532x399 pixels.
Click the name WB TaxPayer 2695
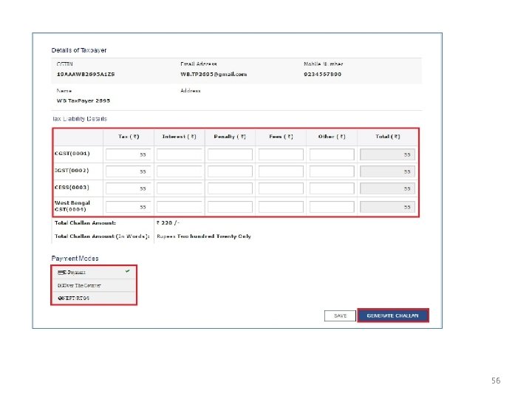point(83,100)
